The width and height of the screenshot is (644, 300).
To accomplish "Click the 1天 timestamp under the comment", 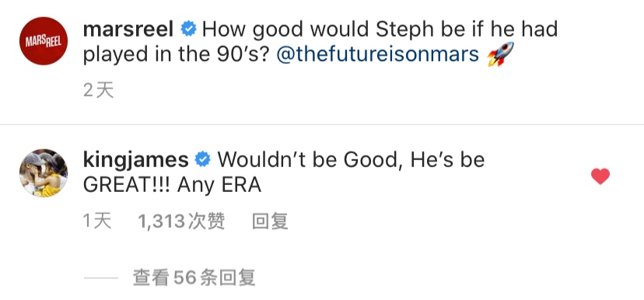I will (97, 222).
